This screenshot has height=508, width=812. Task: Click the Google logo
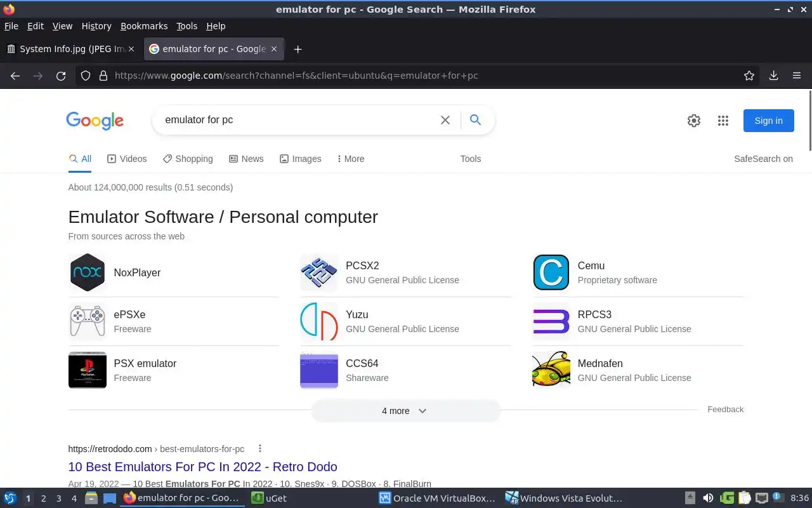coord(95,121)
